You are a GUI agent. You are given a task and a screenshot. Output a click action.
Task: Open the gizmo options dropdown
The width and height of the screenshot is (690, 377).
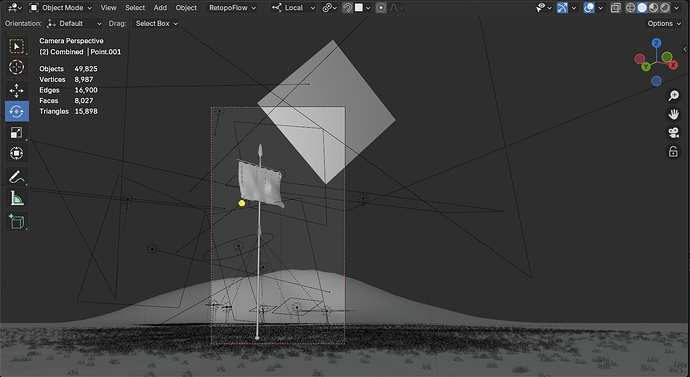coord(573,7)
